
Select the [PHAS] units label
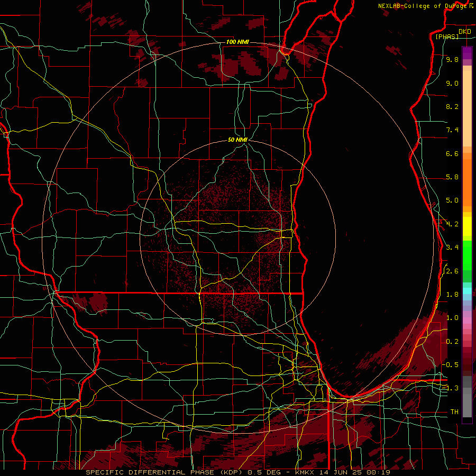[447, 37]
